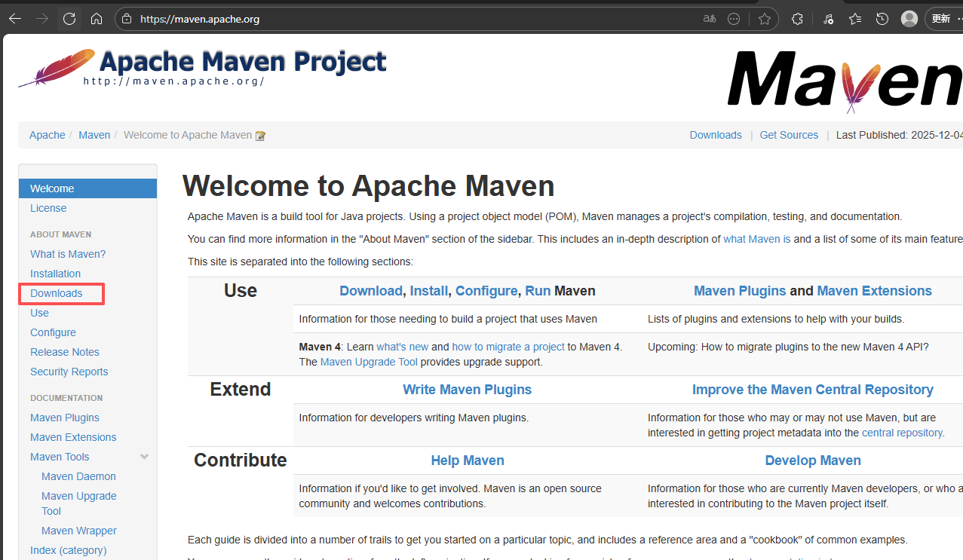Open Maven Upgrade Tool link in table
The height and width of the screenshot is (560, 963).
pos(369,362)
